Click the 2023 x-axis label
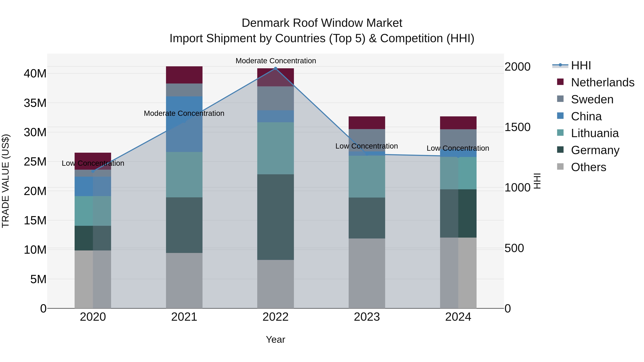 point(367,317)
